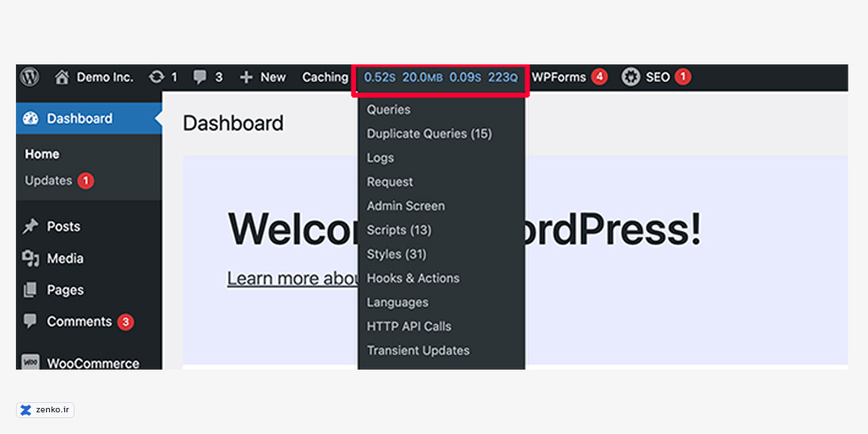Open the WPForms admin bar menu
Viewport: 868px width, 434px height.
[x=558, y=77]
